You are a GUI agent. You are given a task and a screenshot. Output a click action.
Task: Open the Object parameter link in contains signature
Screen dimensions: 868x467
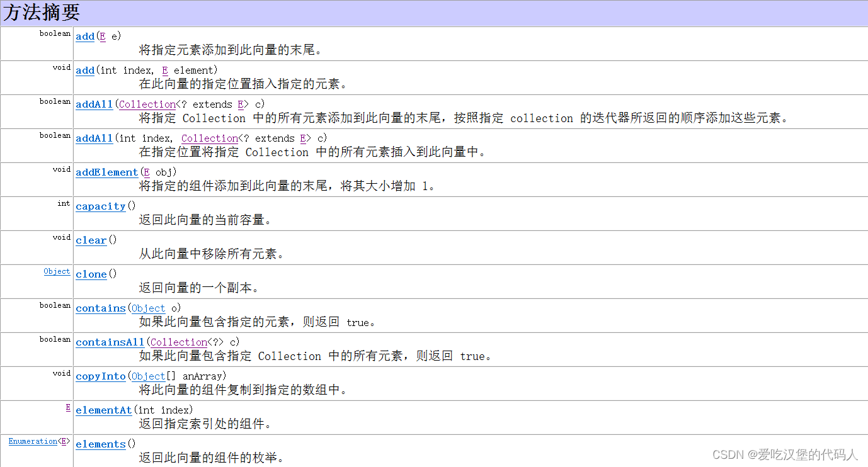click(148, 308)
